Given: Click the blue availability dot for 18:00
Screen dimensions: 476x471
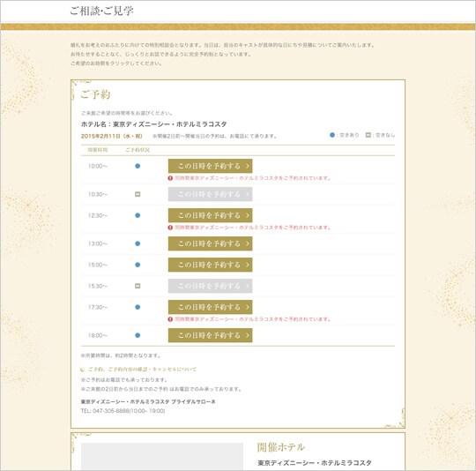Looking at the screenshot, I should pyautogui.click(x=138, y=335).
